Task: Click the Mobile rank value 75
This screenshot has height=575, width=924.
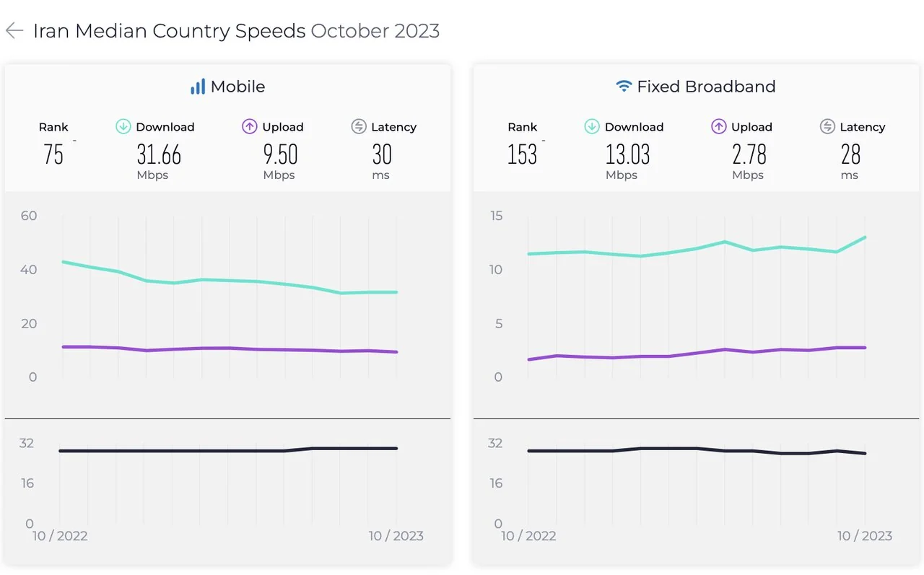Action: (53, 154)
